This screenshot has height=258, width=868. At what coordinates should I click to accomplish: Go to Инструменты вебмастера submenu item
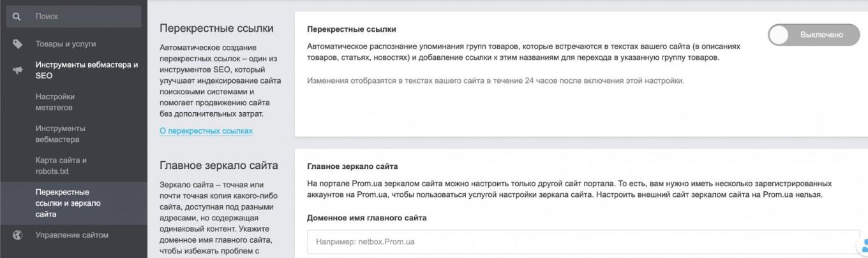pos(60,134)
